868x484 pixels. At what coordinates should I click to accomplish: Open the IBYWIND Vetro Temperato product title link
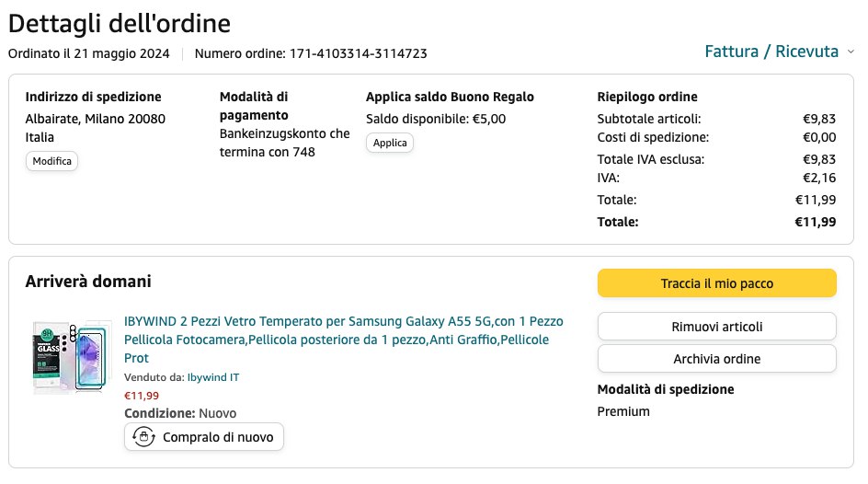click(x=343, y=340)
